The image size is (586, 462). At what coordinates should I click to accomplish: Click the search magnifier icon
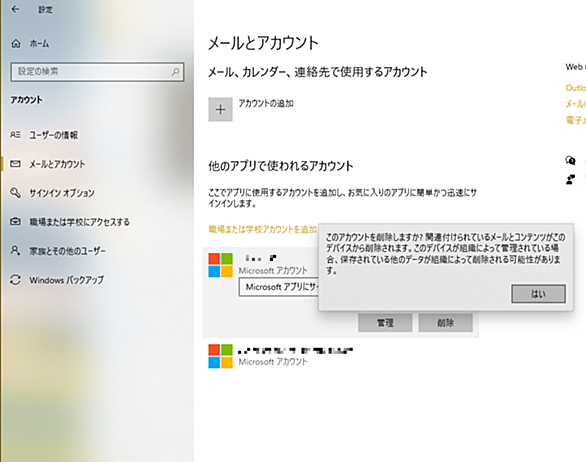[175, 71]
